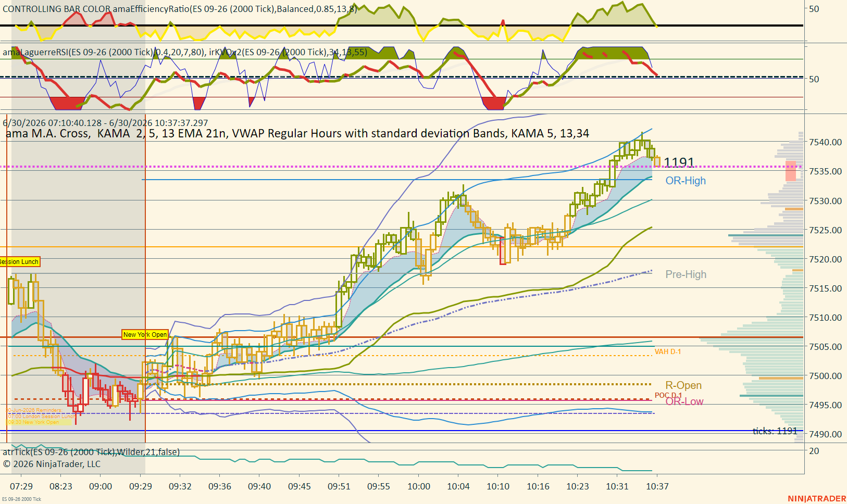The image size is (847, 504).
Task: Click the 20 value on atrTick axis
Action: 814,451
